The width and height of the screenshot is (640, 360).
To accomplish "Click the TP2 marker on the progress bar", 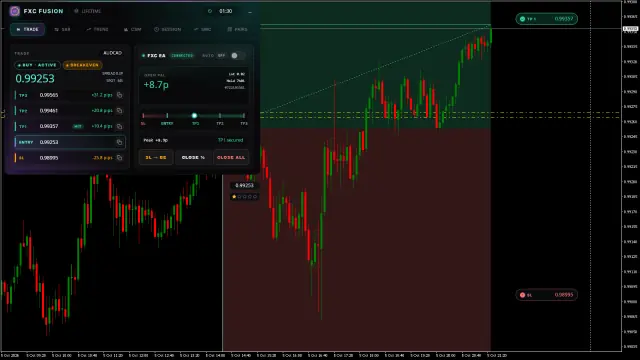I will pyautogui.click(x=220, y=116).
